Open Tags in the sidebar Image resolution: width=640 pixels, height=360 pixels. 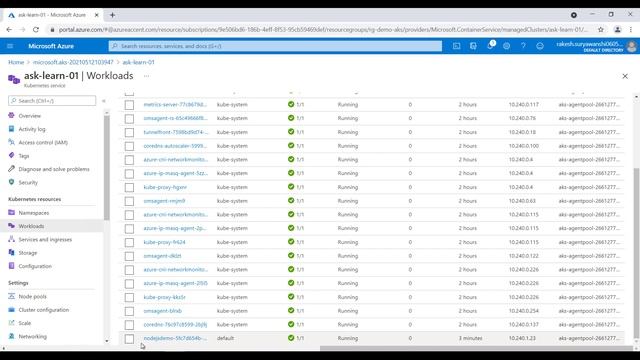pos(24,156)
